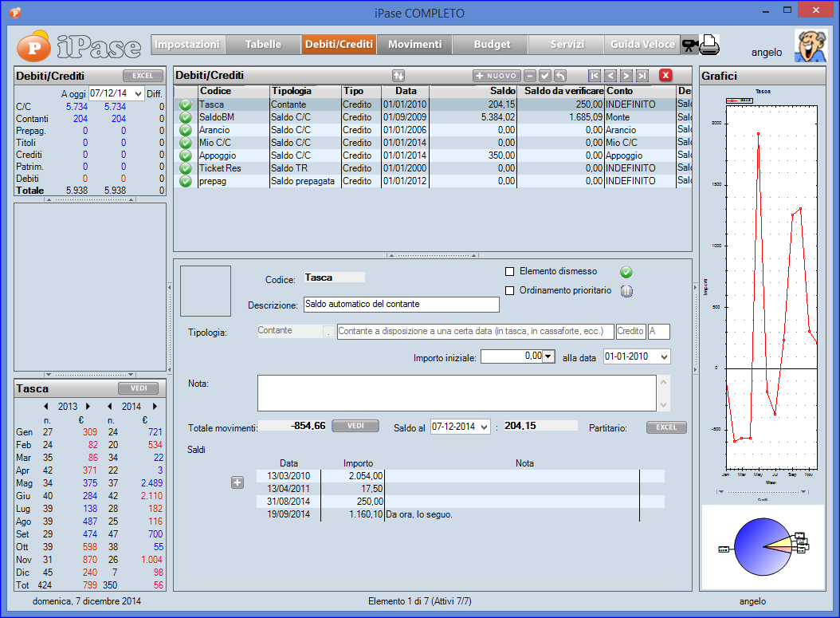Click the sort arrows icon in Debiti/Crediti

pos(398,76)
